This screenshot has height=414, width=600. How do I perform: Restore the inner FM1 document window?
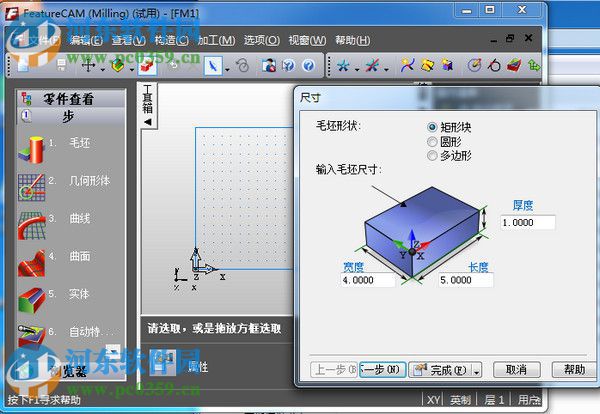coord(510,38)
